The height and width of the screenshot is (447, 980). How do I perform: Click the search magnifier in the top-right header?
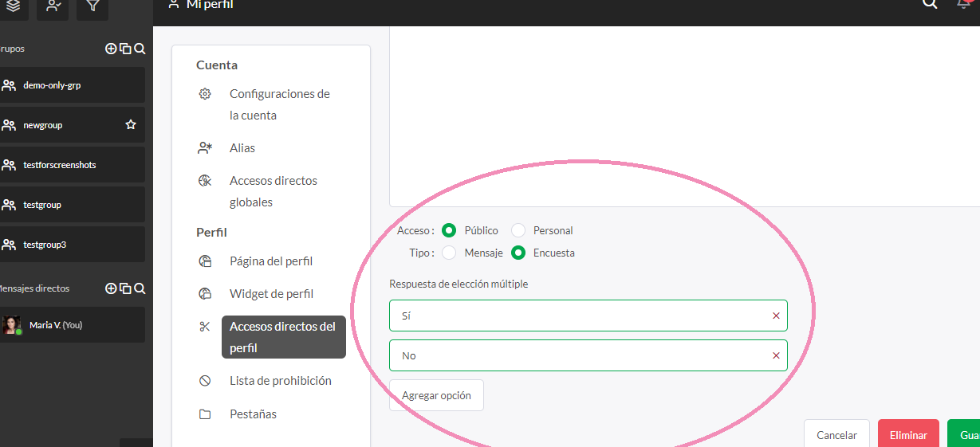(929, 4)
